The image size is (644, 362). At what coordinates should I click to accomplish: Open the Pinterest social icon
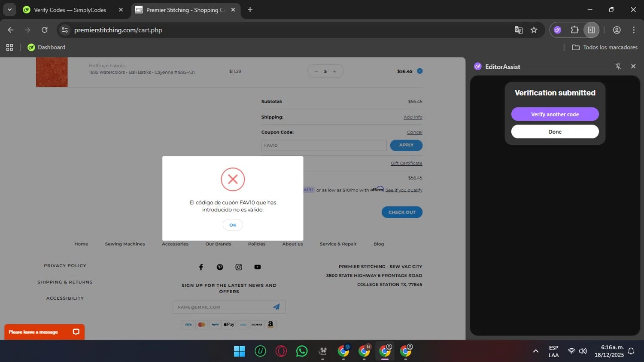tap(220, 267)
